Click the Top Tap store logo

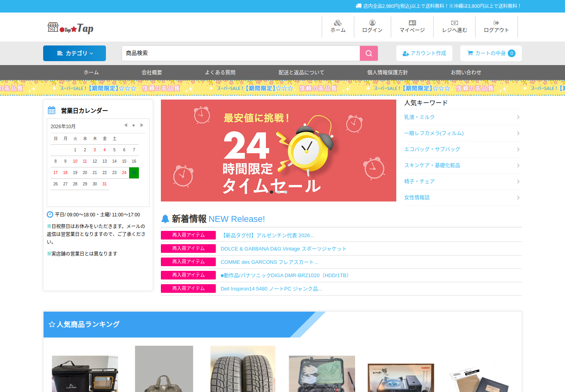(71, 28)
